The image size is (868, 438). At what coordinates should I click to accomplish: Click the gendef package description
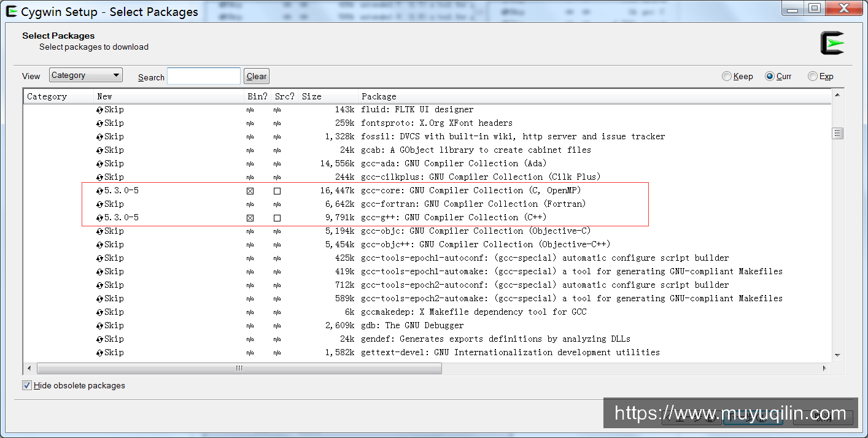(x=496, y=339)
